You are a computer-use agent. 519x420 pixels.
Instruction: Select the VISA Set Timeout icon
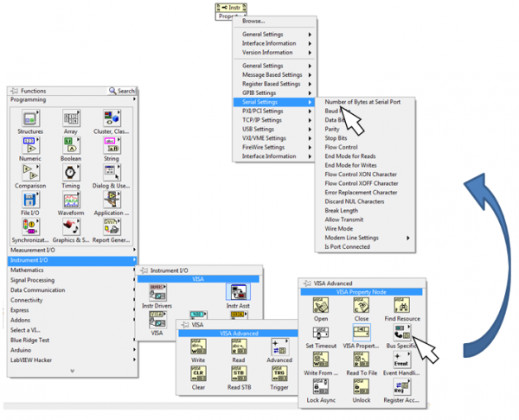click(321, 334)
